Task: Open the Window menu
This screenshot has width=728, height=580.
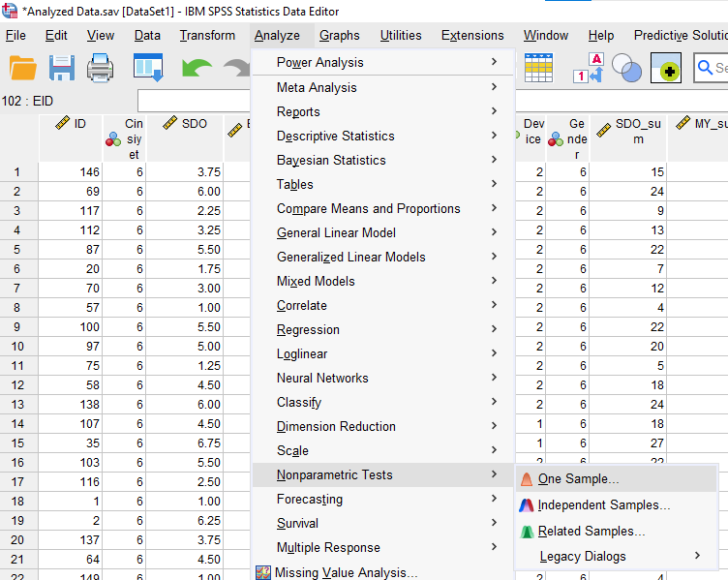Action: [x=546, y=35]
